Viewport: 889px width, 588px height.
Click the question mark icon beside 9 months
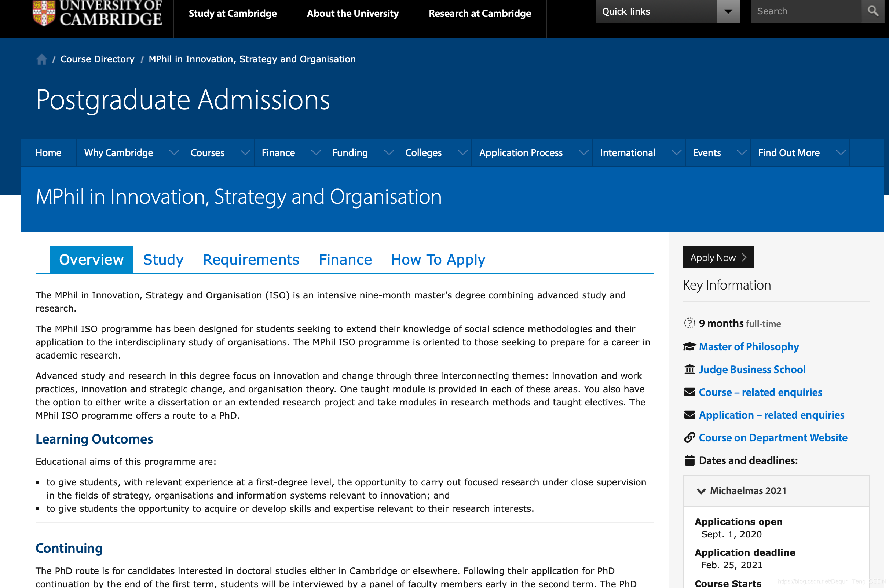(x=689, y=323)
